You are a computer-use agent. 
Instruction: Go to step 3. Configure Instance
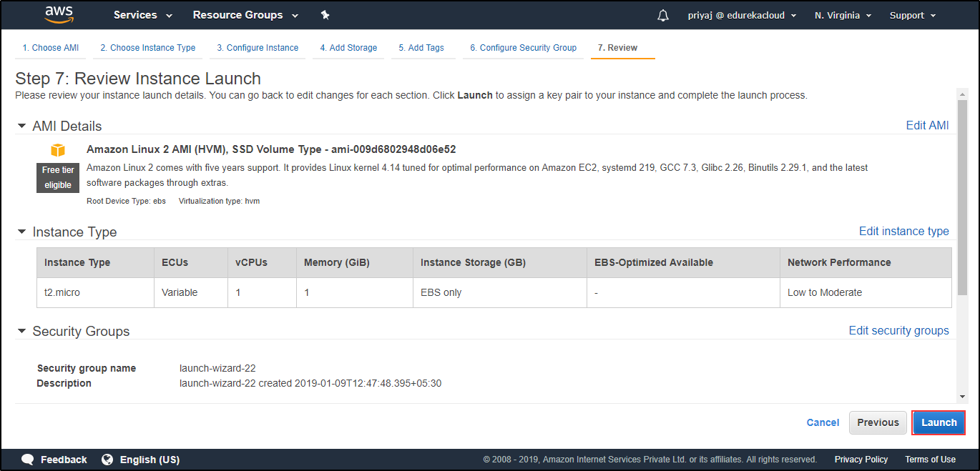(x=258, y=48)
